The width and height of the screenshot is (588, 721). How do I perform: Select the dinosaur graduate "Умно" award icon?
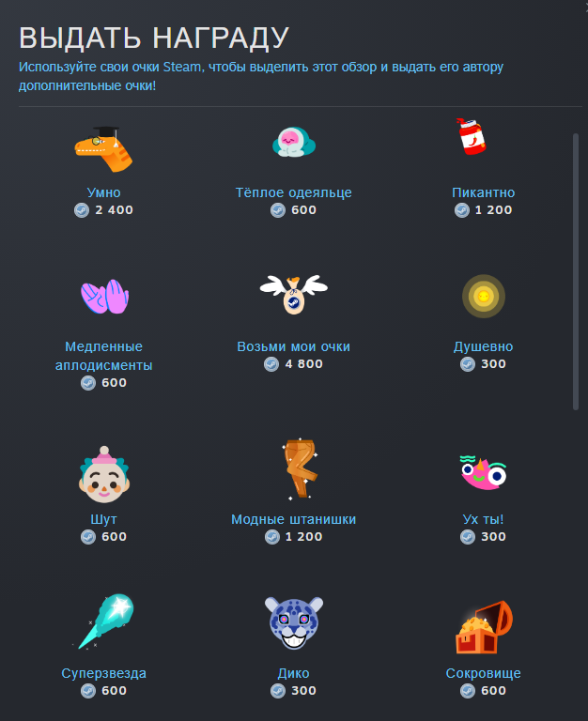(103, 149)
